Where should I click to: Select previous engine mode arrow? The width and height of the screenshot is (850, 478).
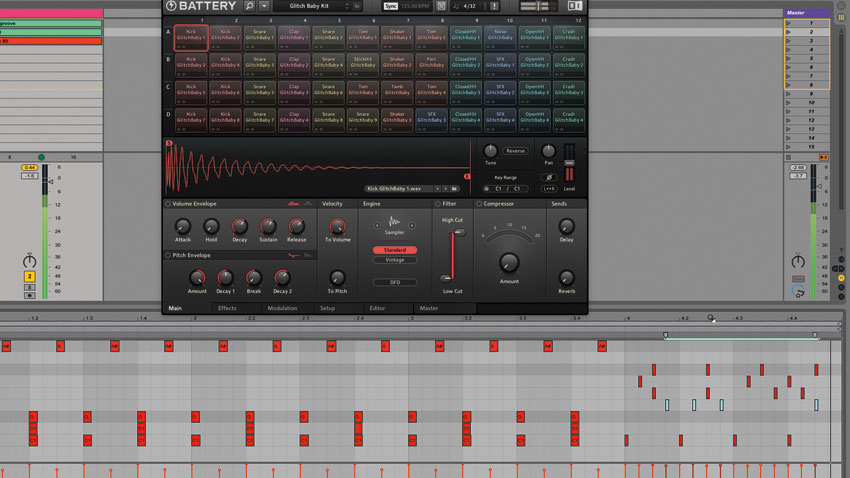pos(377,225)
